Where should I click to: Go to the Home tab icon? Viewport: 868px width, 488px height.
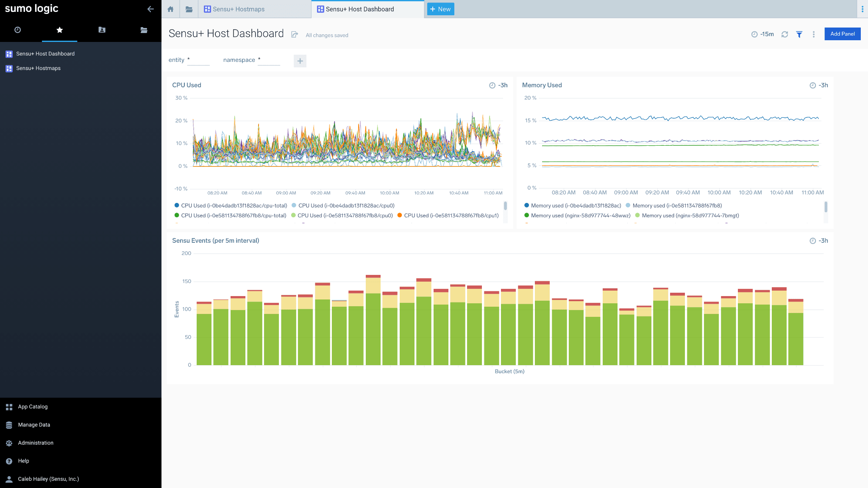click(x=170, y=9)
